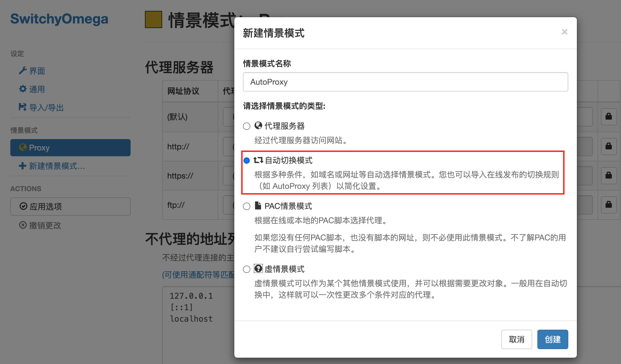Click the profile color swatch
621x364 pixels.
click(154, 19)
